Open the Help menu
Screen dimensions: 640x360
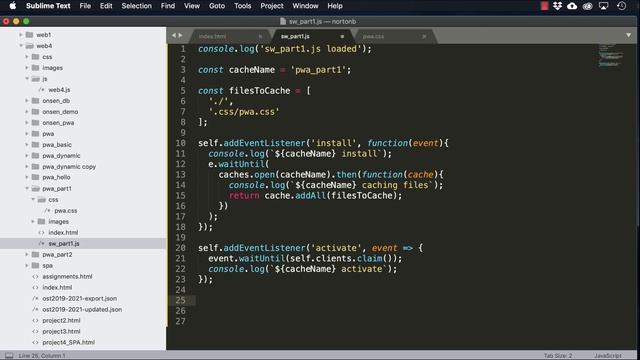coord(335,6)
